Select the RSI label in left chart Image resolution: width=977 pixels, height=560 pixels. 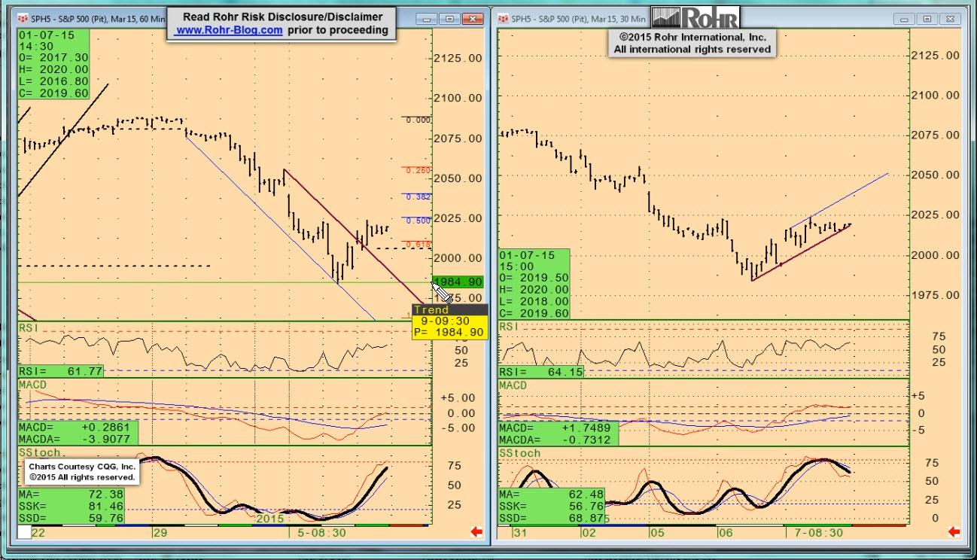click(30, 327)
